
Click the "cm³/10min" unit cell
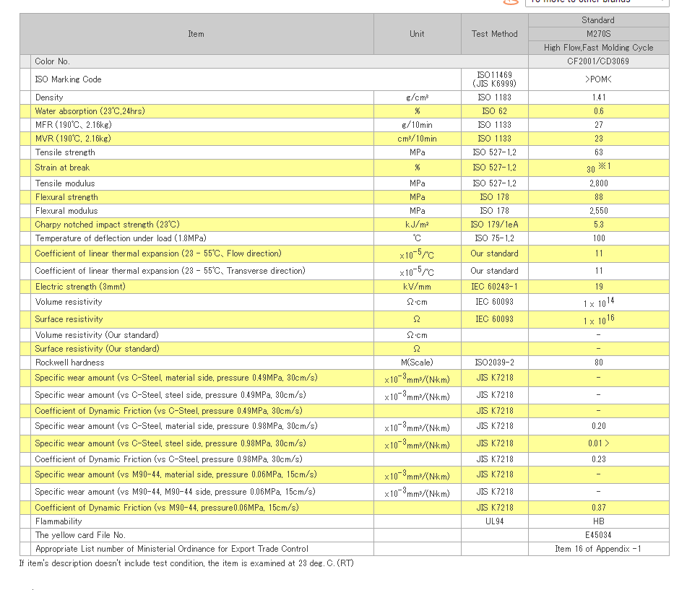tap(417, 139)
